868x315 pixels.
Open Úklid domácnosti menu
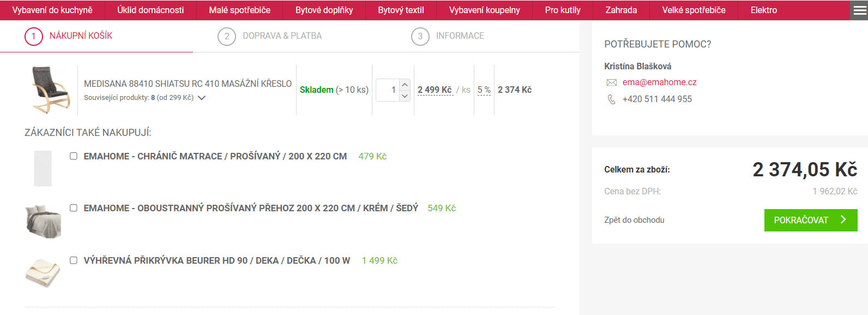[x=150, y=10]
